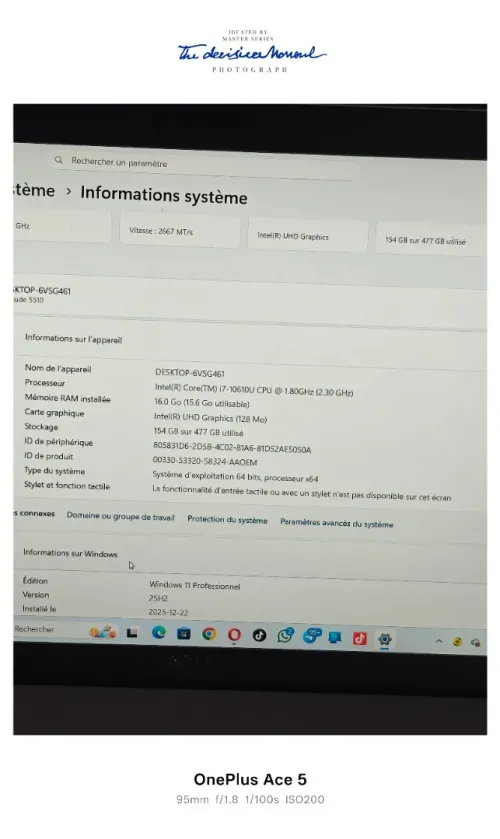Open the blue monitor taskbar app
500x839 pixels.
(x=335, y=637)
